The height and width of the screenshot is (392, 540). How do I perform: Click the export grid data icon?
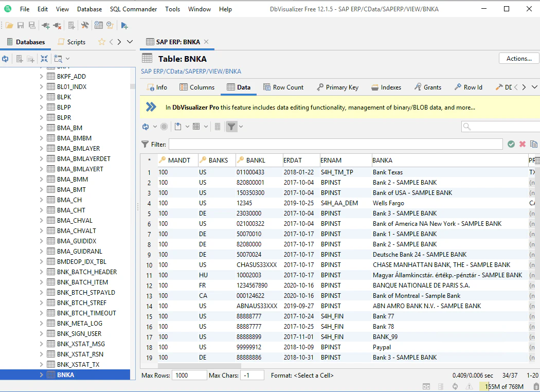[178, 127]
